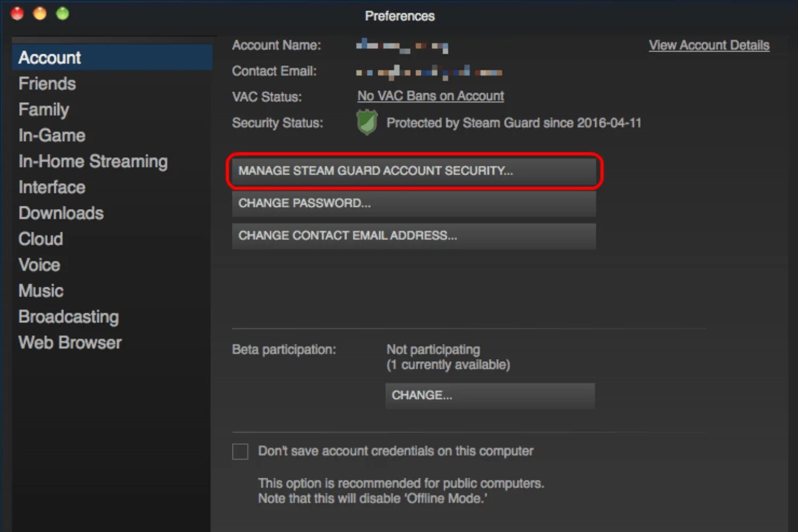Image resolution: width=798 pixels, height=532 pixels.
Task: Click the yellow minimize window button
Action: [40, 14]
